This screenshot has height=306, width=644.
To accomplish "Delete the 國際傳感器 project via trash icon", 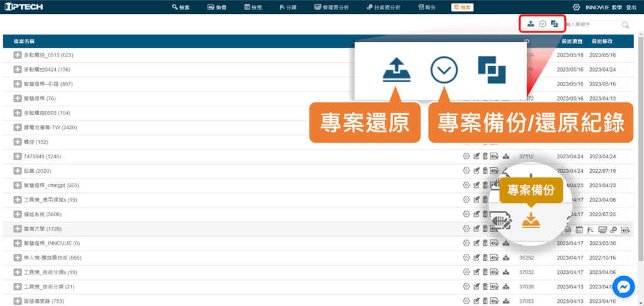I will pos(485,301).
